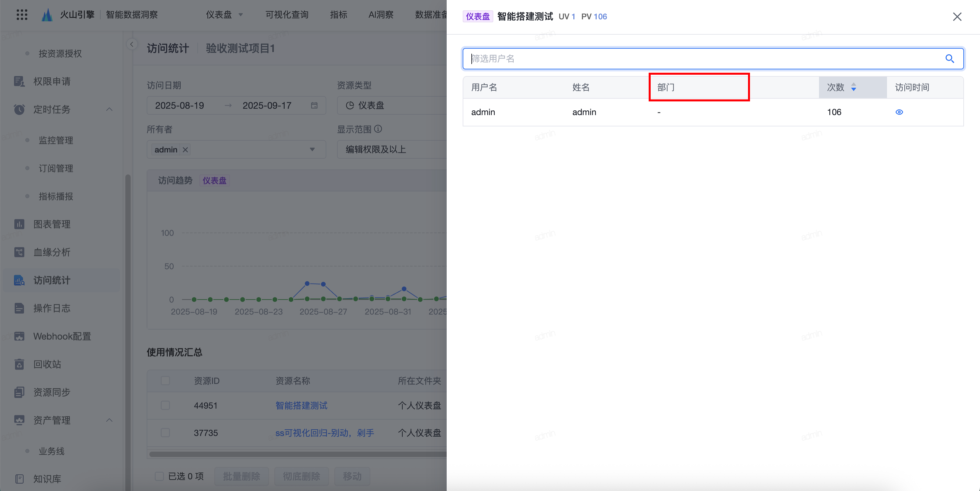Click the eye icon for admin's visit times
The image size is (980, 491).
click(899, 112)
